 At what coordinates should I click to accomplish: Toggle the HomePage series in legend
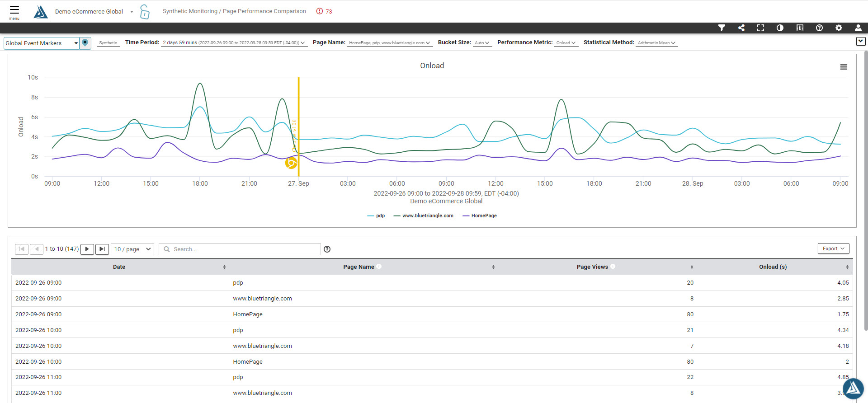coord(480,216)
